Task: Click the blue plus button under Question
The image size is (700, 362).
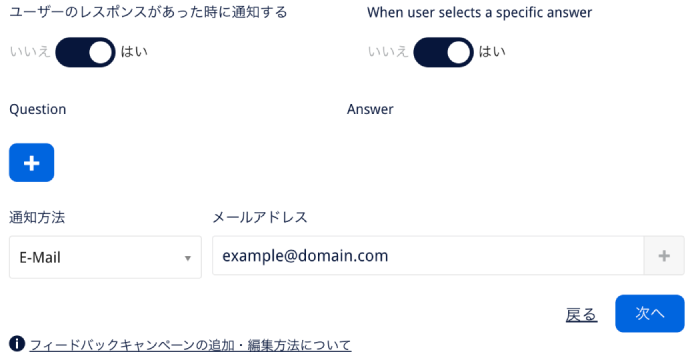Action: click(32, 162)
